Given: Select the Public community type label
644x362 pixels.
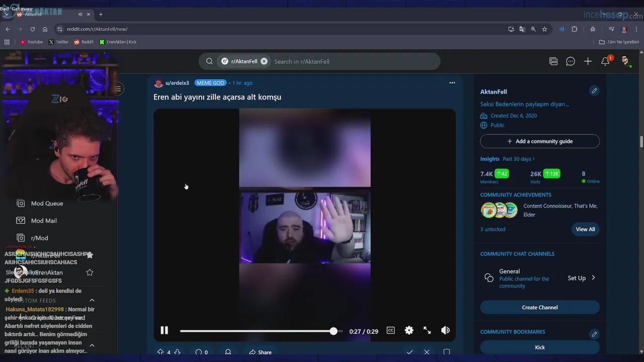Looking at the screenshot, I should click(498, 125).
